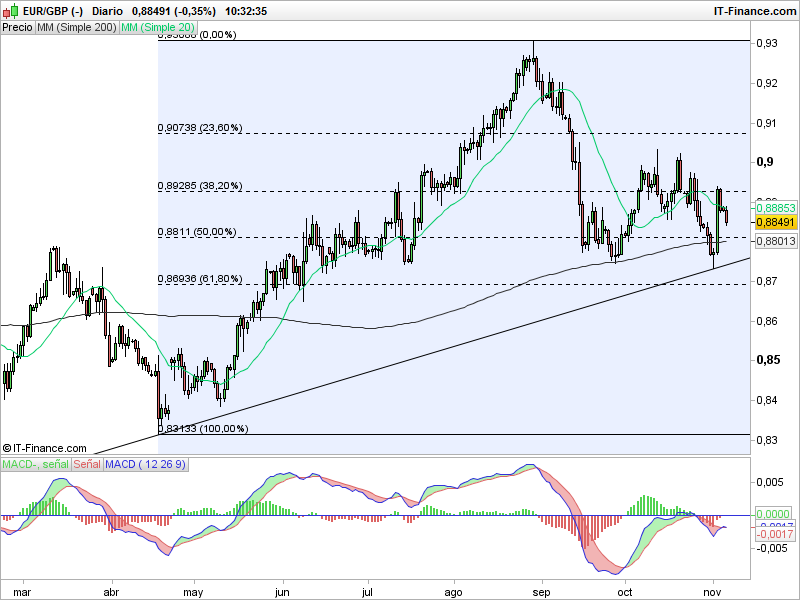Select the MM (Simple 20) legend tab
800x600 pixels.
coord(158,28)
